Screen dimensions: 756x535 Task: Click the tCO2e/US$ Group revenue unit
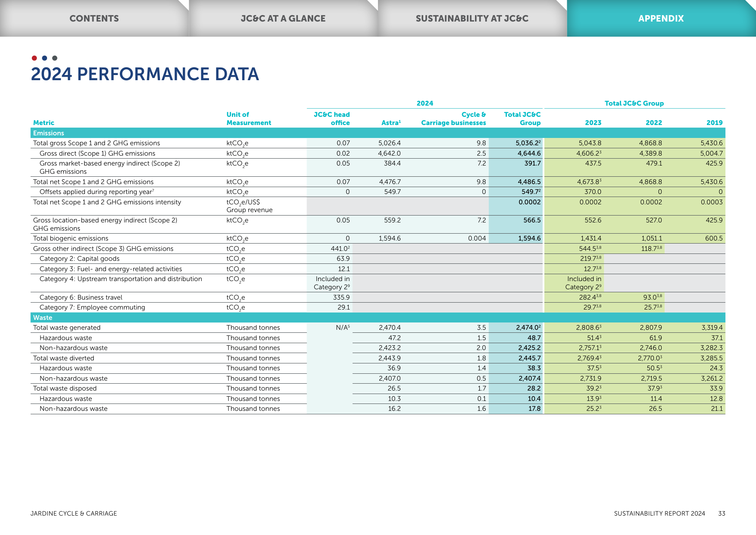tap(250, 206)
